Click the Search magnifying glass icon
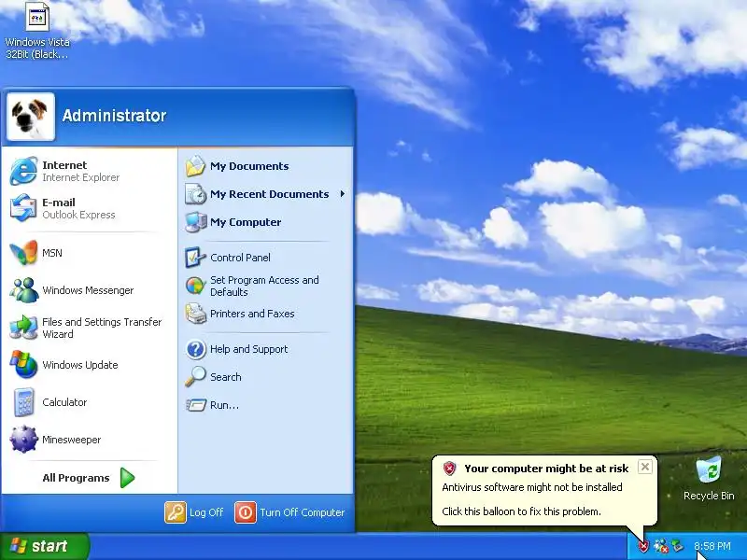 [x=195, y=377]
